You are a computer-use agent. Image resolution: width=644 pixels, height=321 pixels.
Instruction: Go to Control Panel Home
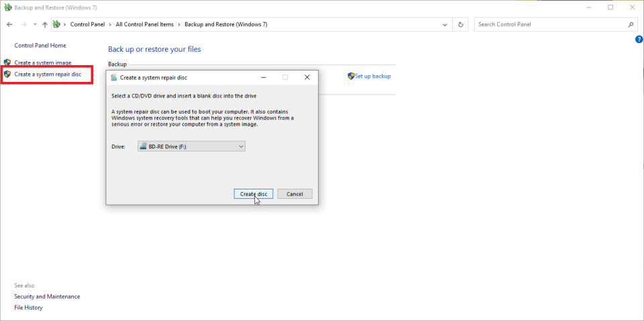pos(40,45)
